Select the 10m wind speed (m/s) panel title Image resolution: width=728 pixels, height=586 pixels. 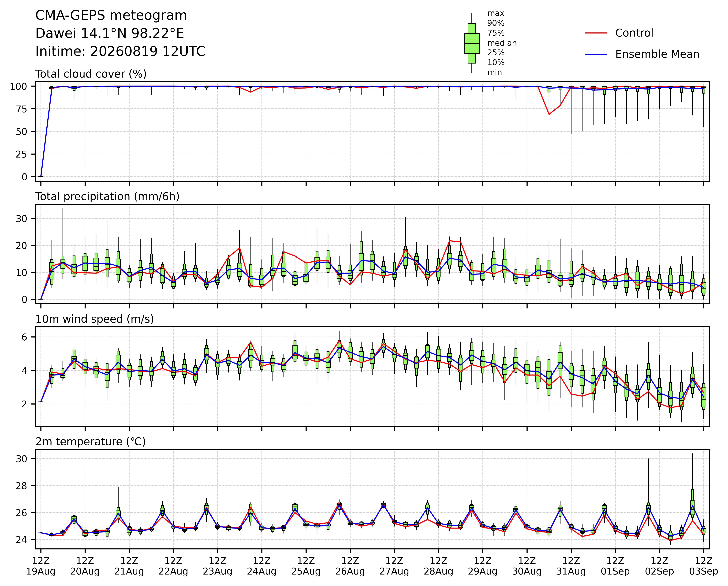click(95, 319)
